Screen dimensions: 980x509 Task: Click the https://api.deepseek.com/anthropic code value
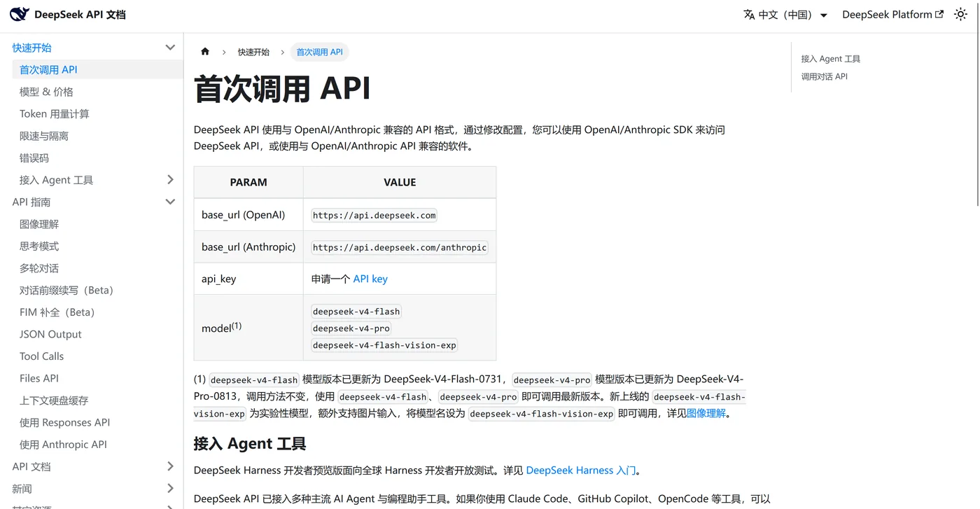coord(400,247)
